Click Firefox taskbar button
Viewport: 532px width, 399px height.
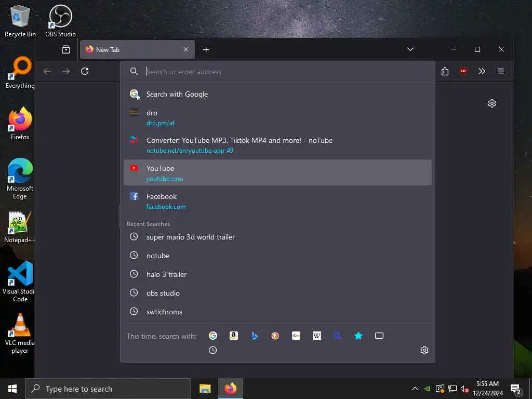pos(230,389)
